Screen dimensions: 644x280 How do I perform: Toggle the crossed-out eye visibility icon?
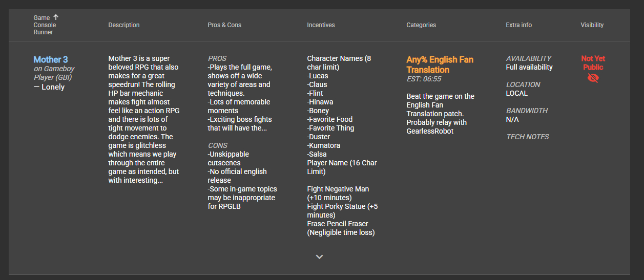(x=593, y=78)
